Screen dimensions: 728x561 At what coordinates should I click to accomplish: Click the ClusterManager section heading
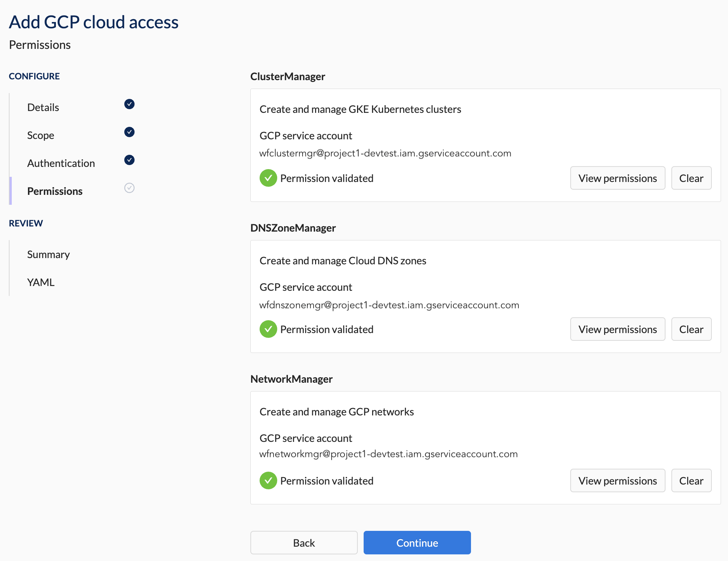288,76
